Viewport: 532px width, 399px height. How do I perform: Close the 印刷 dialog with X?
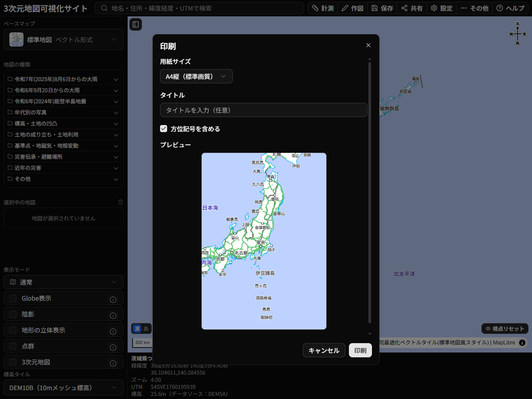click(x=368, y=45)
